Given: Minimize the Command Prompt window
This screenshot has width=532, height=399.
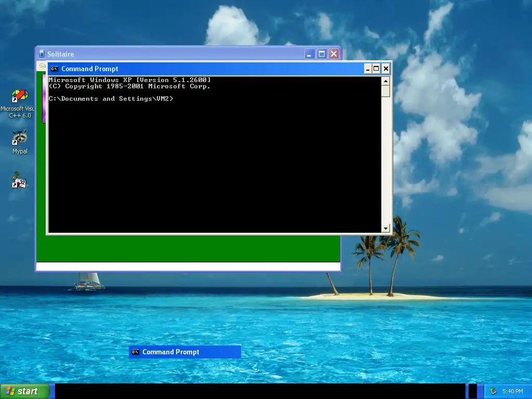Looking at the screenshot, I should click(368, 69).
